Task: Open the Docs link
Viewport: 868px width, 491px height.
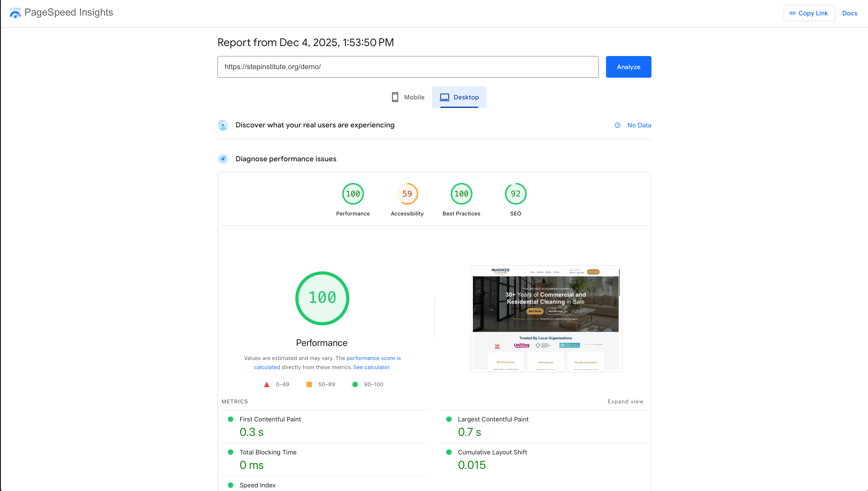Action: click(x=849, y=13)
